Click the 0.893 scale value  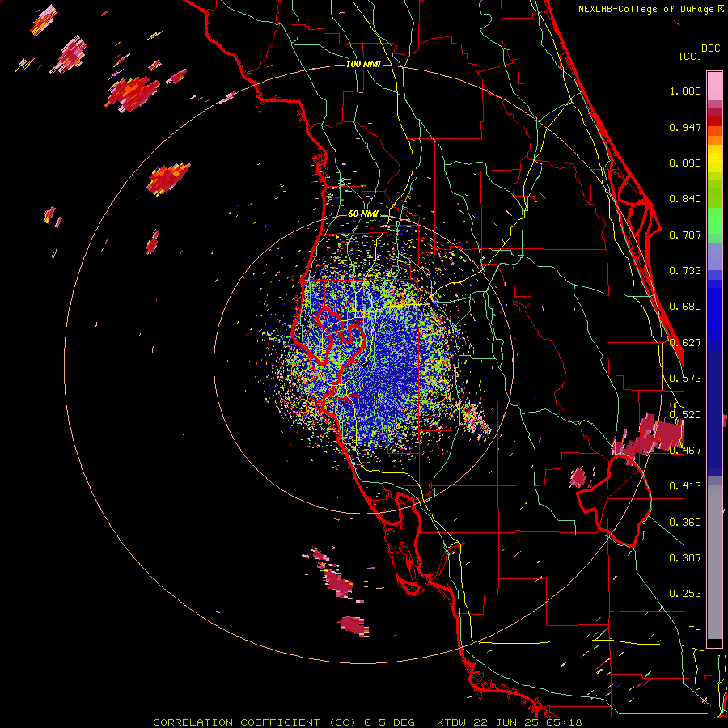tap(685, 163)
